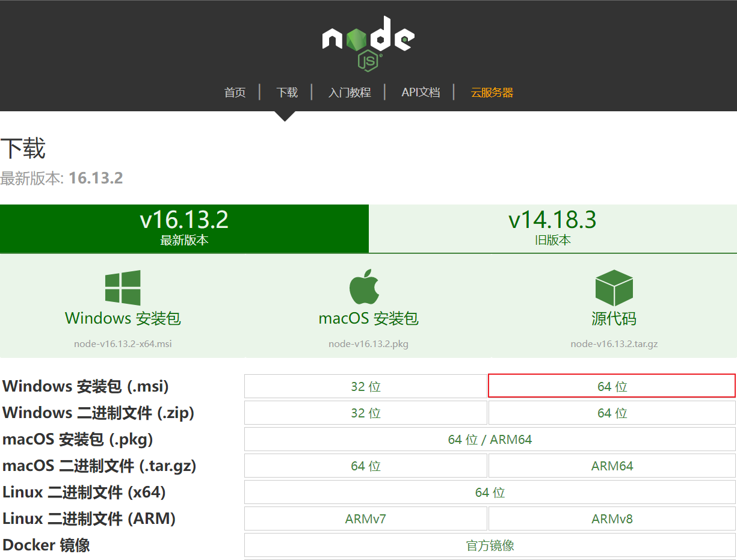The width and height of the screenshot is (737, 560).
Task: Click the macOS 安装包 download link
Action: [368, 318]
